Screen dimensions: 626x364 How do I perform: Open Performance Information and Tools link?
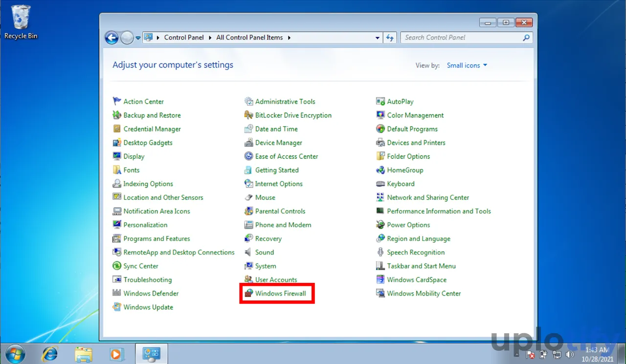pyautogui.click(x=439, y=211)
